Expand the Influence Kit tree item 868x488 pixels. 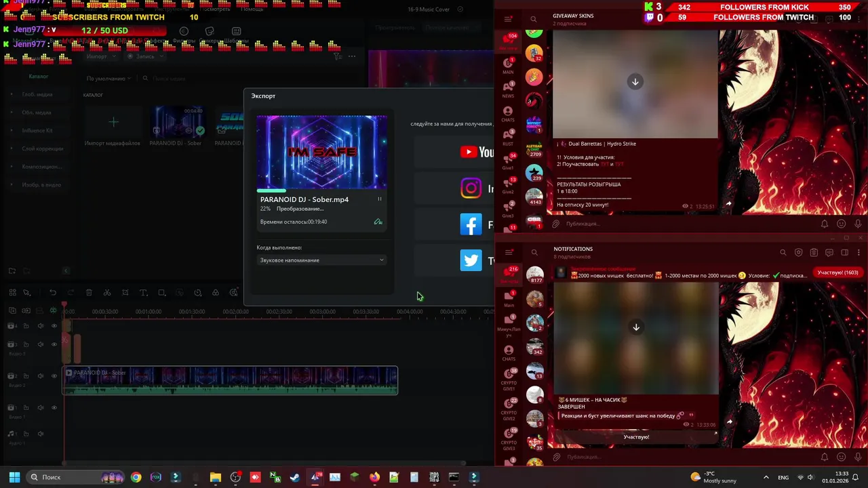click(x=12, y=130)
